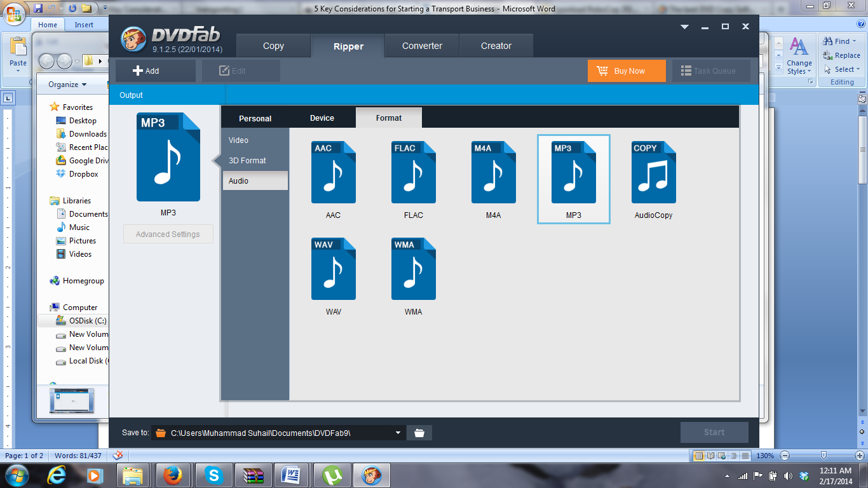868x488 pixels.
Task: Choose the FLAC audio format icon
Action: (x=413, y=172)
